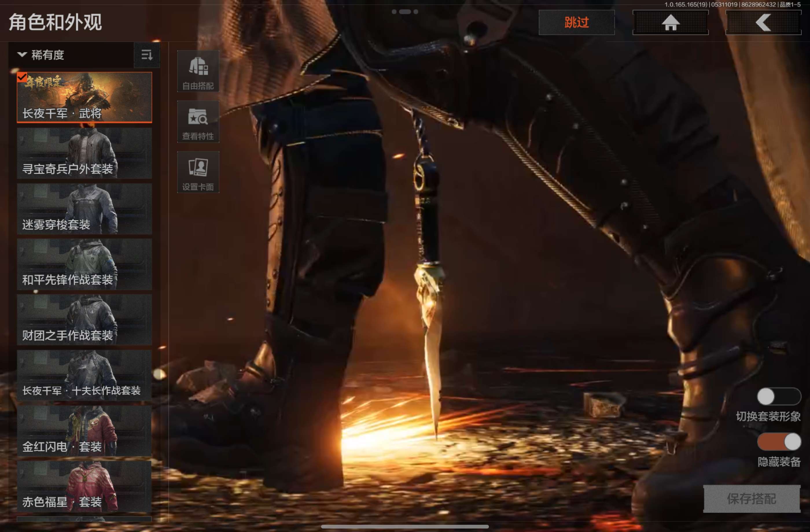Image resolution: width=810 pixels, height=532 pixels.
Task: Go back using the left arrow button
Action: pos(763,23)
